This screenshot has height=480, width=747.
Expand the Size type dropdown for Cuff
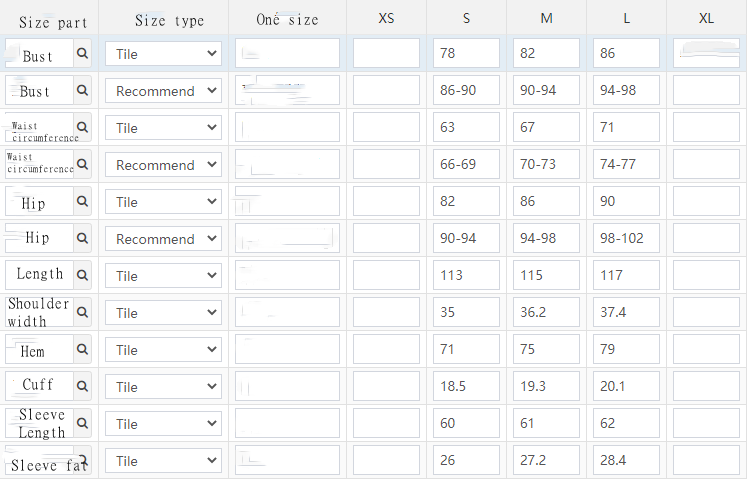(x=163, y=387)
